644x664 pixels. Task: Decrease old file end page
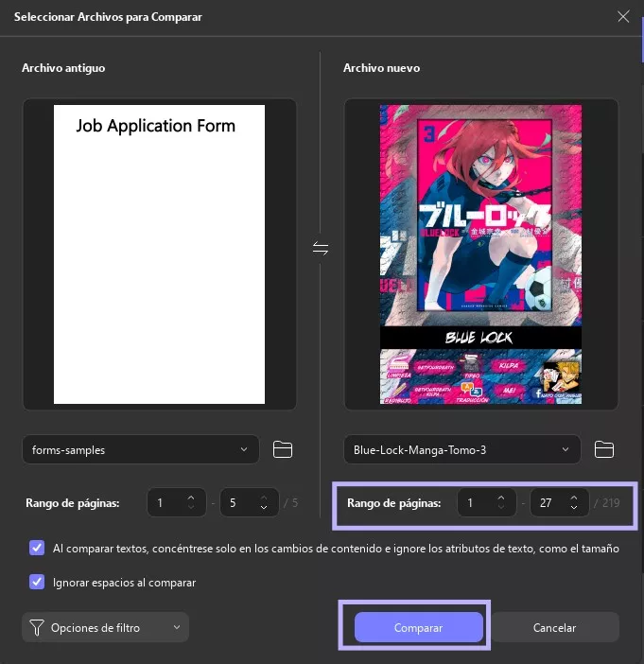(264, 507)
